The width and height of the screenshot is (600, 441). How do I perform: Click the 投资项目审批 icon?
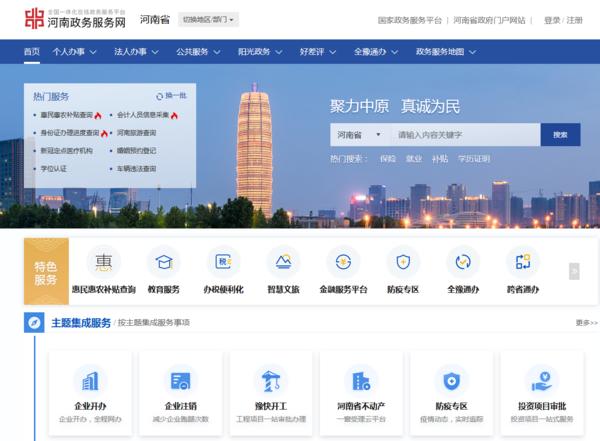[541, 381]
